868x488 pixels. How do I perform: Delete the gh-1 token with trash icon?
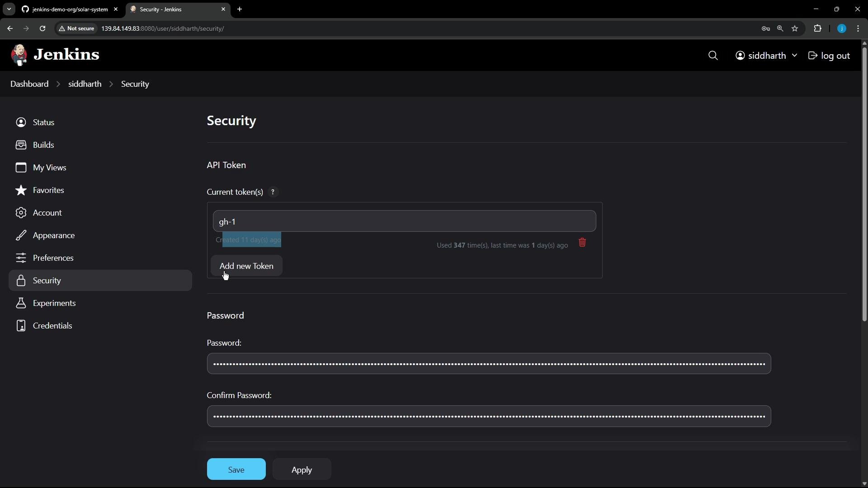tap(582, 243)
